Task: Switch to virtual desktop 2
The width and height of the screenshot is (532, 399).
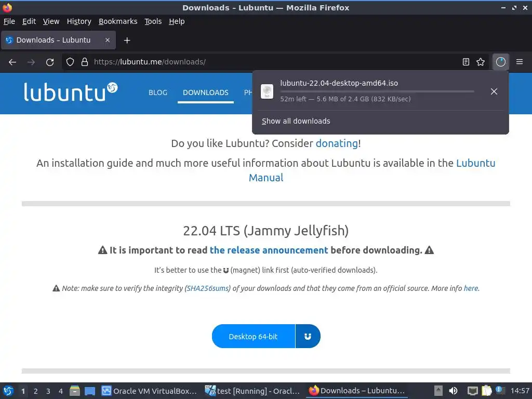Action: click(36, 391)
